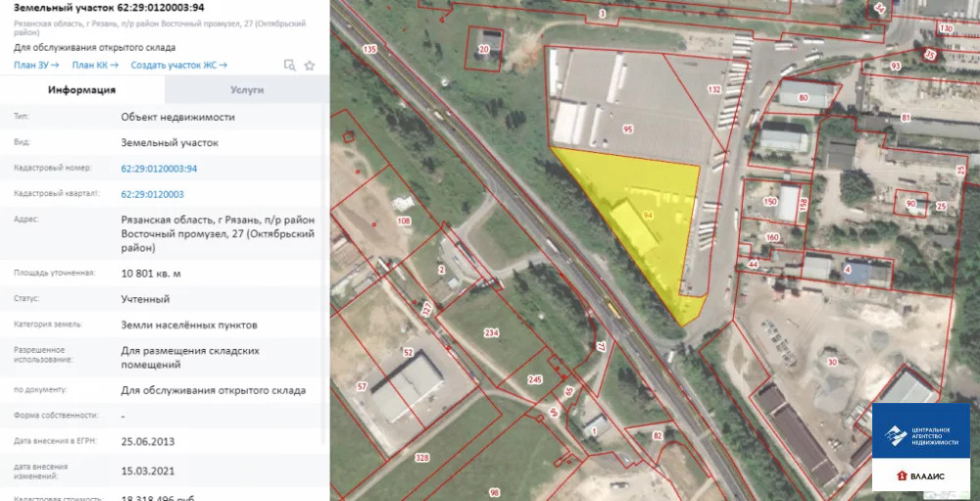This screenshot has width=980, height=501.
Task: Select parcel 150 on the map
Action: pos(770,201)
